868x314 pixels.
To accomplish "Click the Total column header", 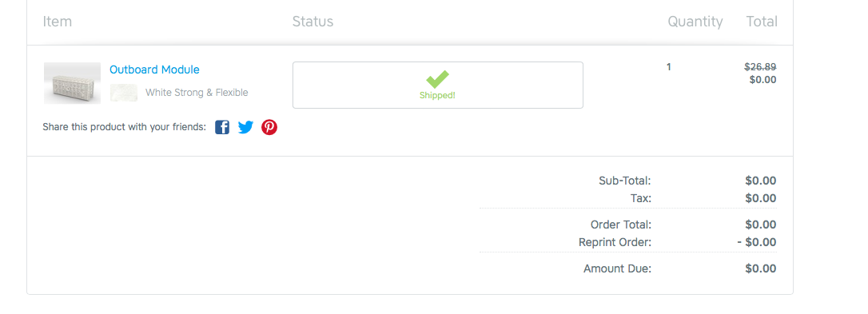I will coord(762,22).
